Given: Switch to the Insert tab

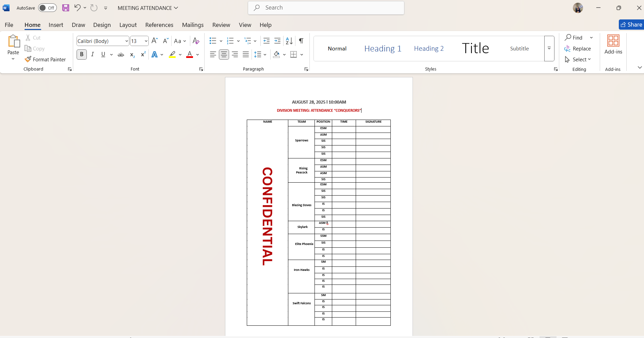Looking at the screenshot, I should tap(56, 25).
